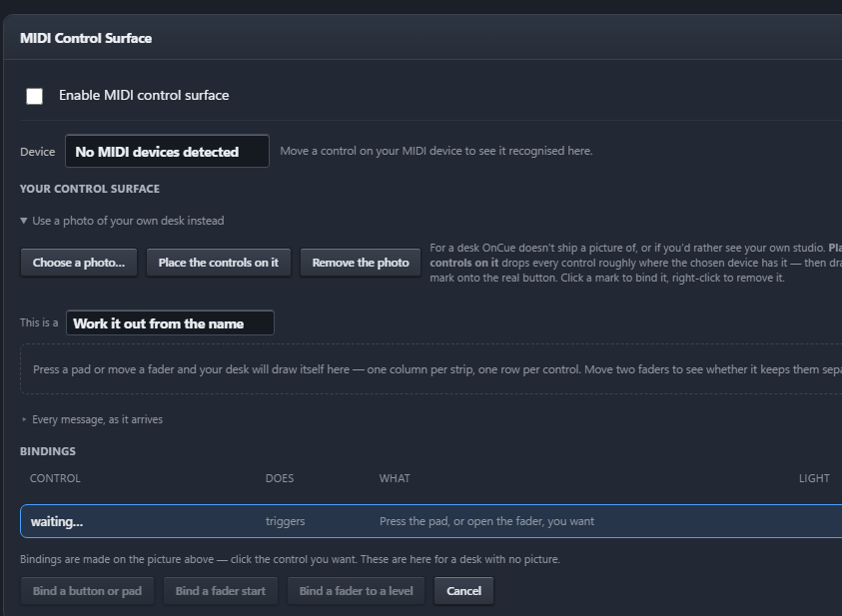Click the YOUR CONTROL SURFACE heading
This screenshot has height=616, width=842.
(x=90, y=189)
